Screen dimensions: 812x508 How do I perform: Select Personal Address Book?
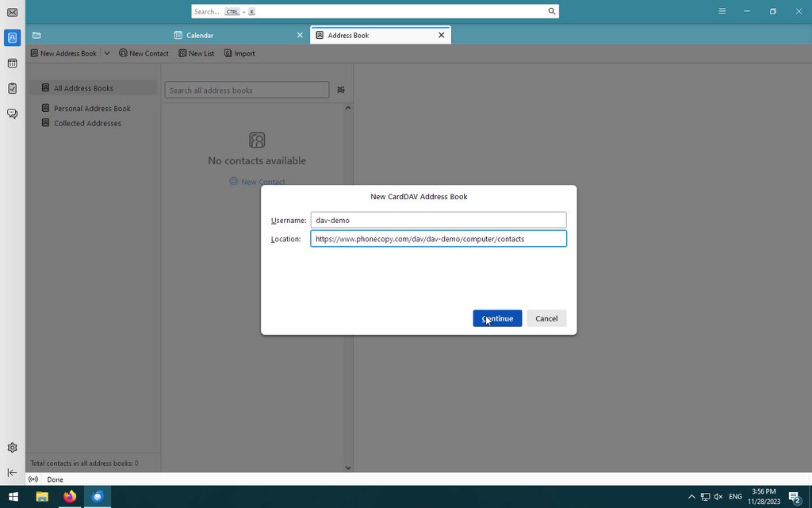coord(92,108)
